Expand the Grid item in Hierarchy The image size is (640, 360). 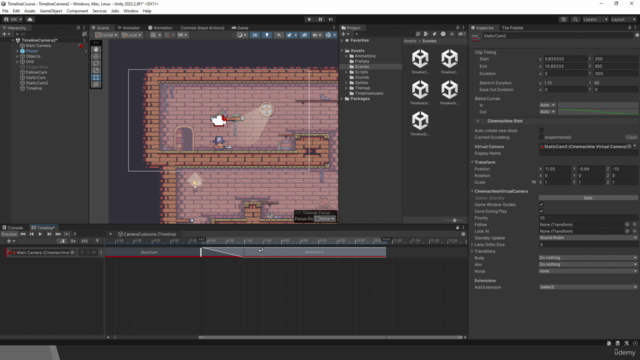point(18,62)
